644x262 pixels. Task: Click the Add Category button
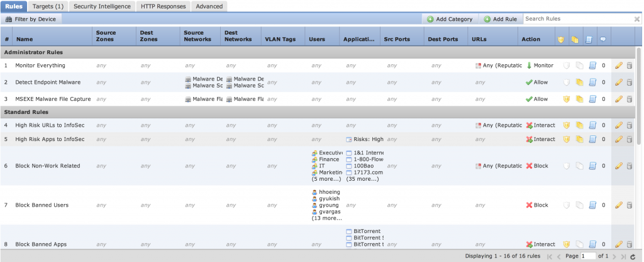pos(449,20)
